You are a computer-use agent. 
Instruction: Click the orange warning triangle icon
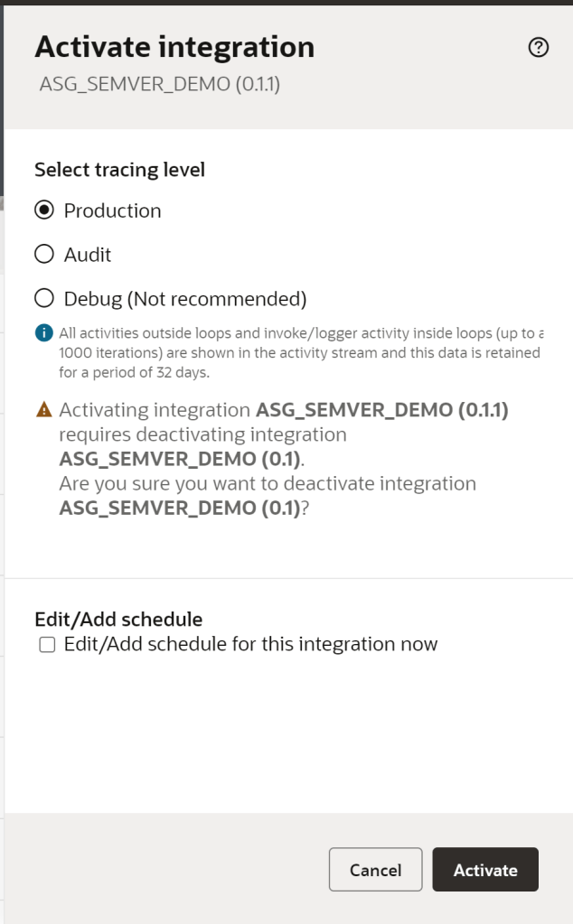click(43, 410)
